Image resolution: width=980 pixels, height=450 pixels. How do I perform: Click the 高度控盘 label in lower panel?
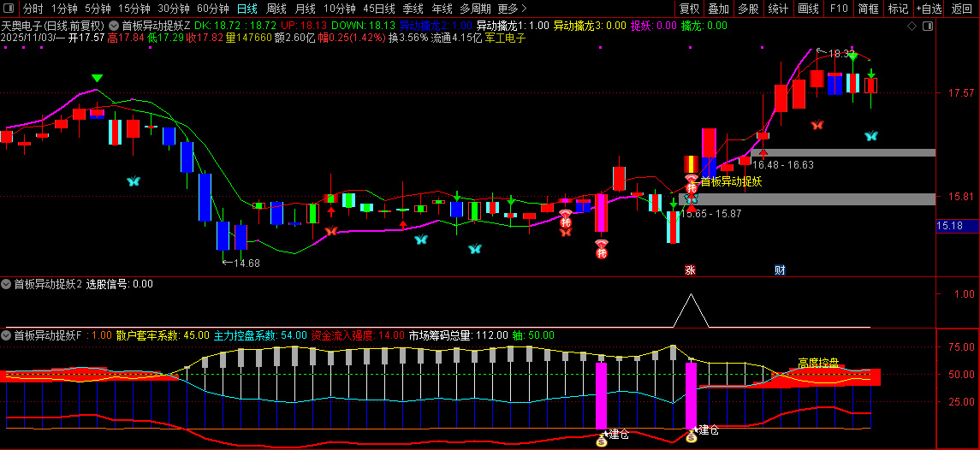tap(818, 363)
